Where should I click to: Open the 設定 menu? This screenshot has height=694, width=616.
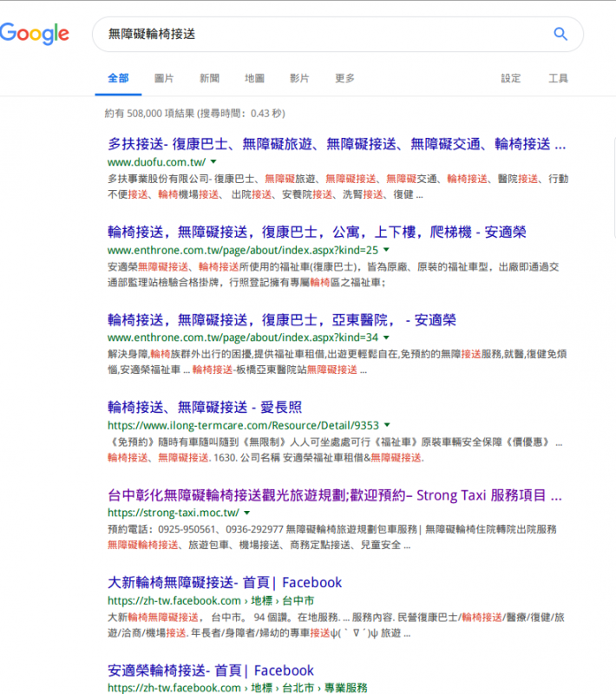coord(511,78)
